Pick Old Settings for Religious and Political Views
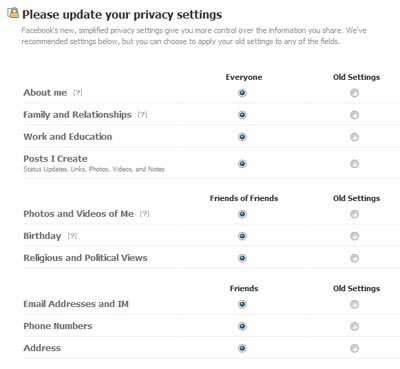This screenshot has height=369, width=400. pos(354,258)
